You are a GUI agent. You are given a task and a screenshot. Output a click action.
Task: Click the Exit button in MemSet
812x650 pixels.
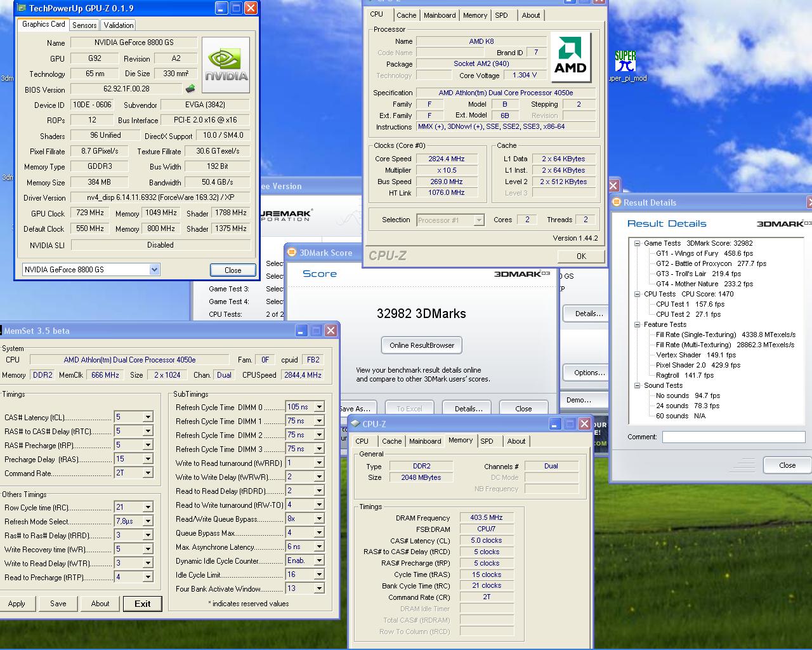coord(142,604)
